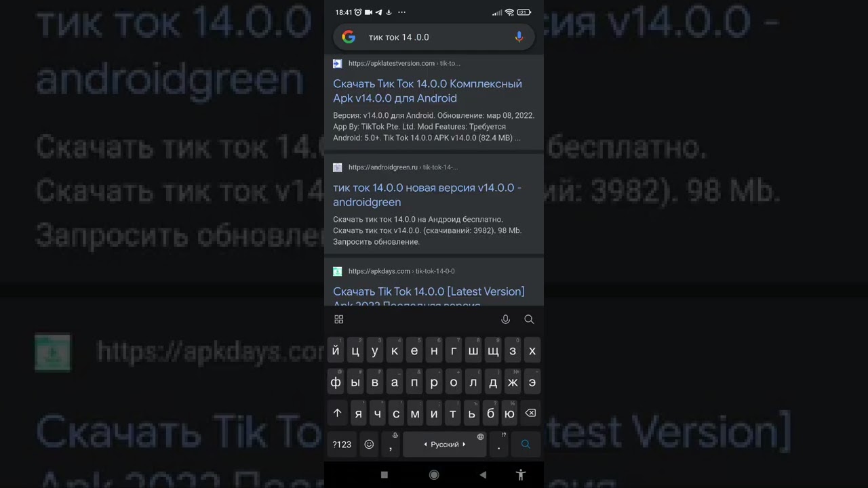
Task: Tap the в key
Action: (x=375, y=382)
